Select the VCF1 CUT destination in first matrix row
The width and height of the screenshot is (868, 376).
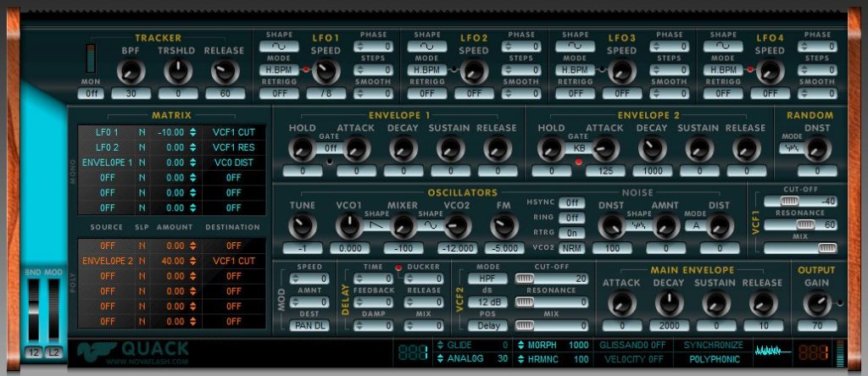234,133
